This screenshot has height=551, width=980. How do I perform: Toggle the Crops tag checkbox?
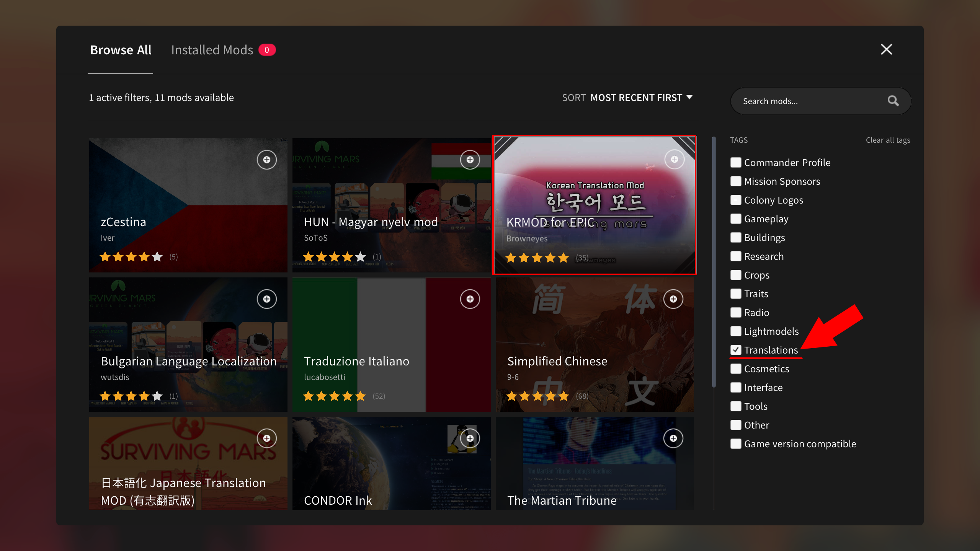coord(735,275)
